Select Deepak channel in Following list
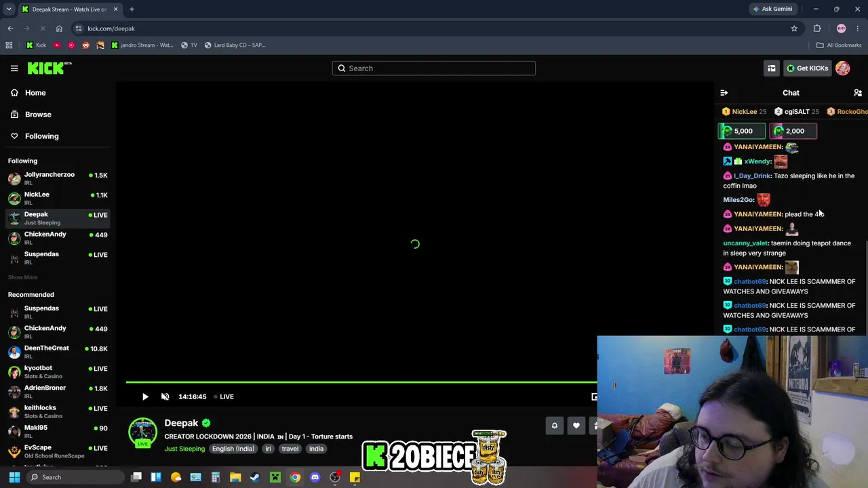 (58, 218)
